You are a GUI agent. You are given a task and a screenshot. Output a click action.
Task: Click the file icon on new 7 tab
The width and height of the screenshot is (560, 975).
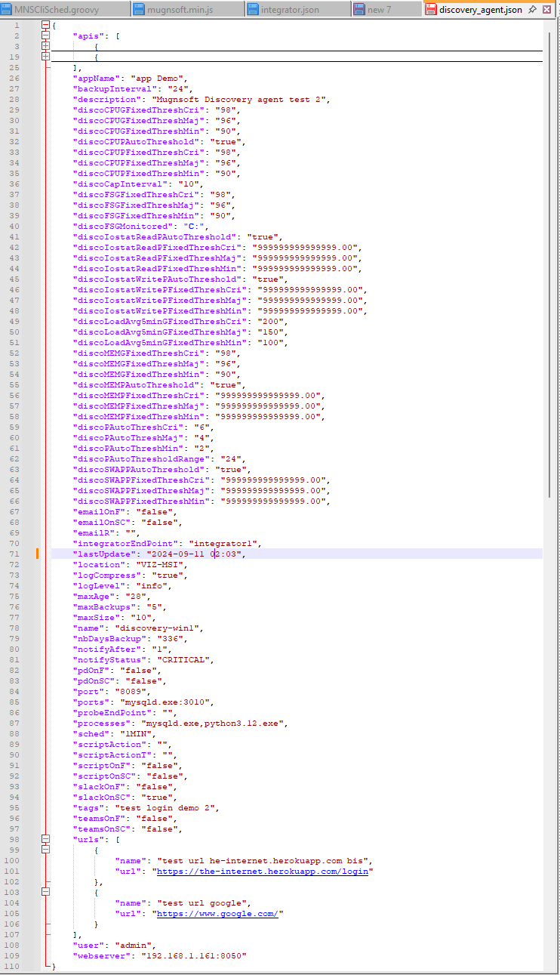(359, 10)
